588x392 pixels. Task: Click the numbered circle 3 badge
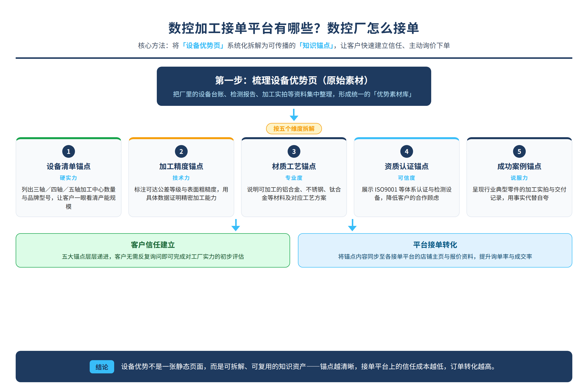tap(294, 151)
